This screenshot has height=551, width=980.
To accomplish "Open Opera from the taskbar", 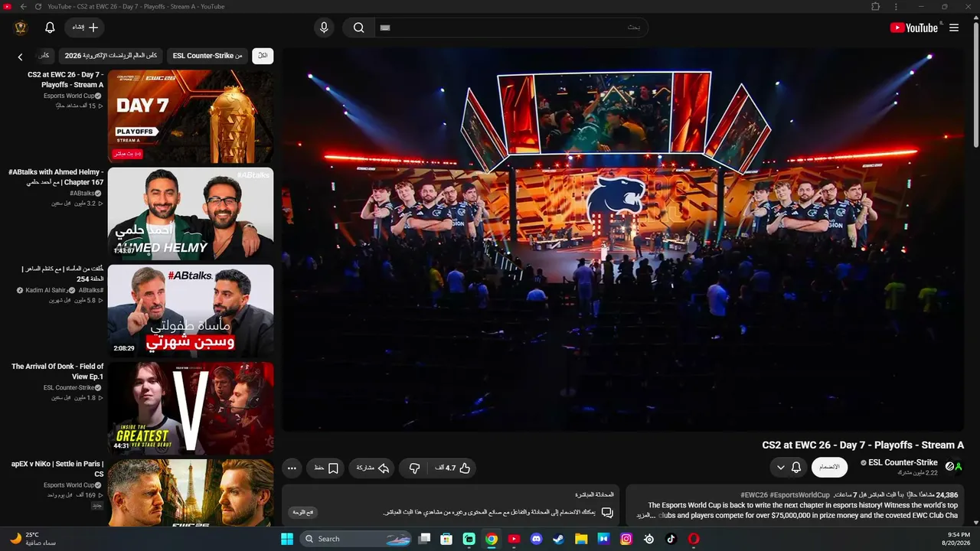I will 694,539.
